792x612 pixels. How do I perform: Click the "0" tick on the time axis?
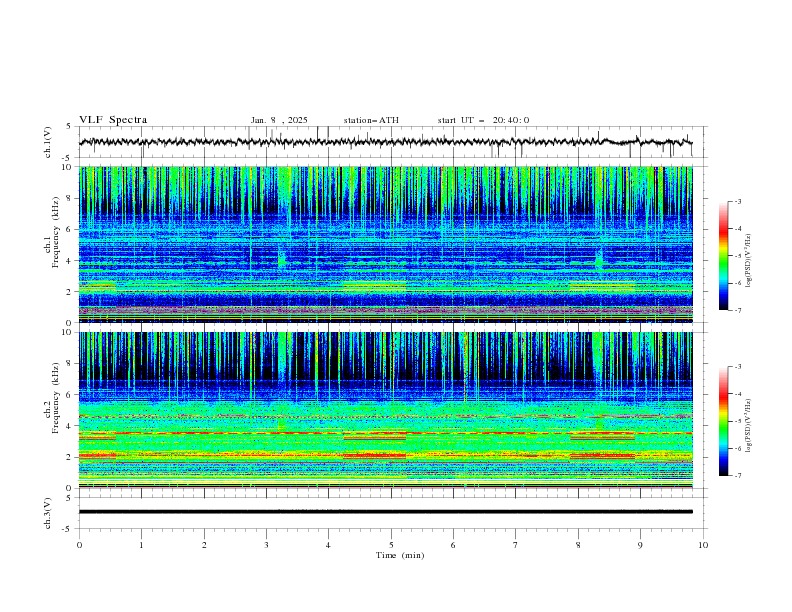point(79,545)
